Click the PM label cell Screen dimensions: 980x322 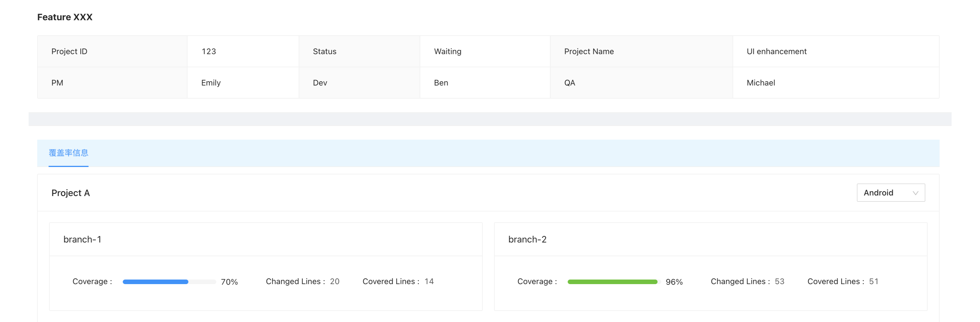click(x=112, y=83)
